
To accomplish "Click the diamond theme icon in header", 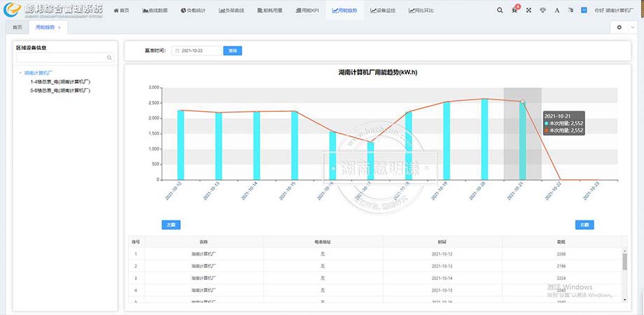I will [543, 11].
